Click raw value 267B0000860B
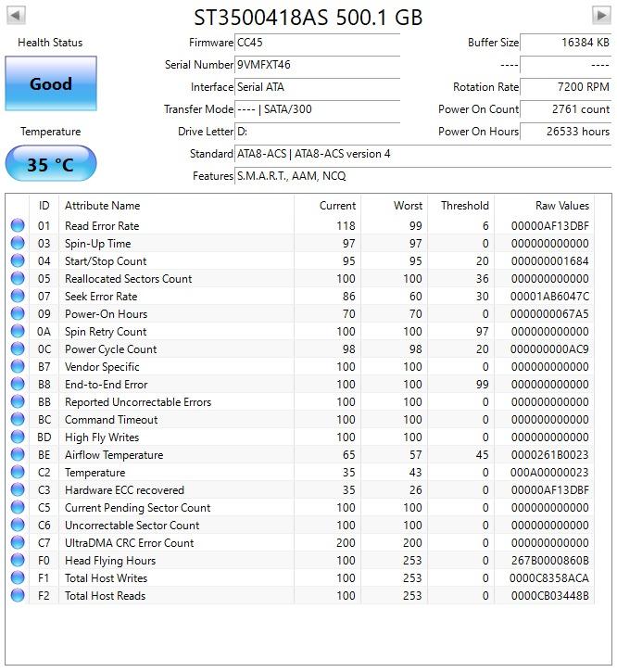 [549, 561]
